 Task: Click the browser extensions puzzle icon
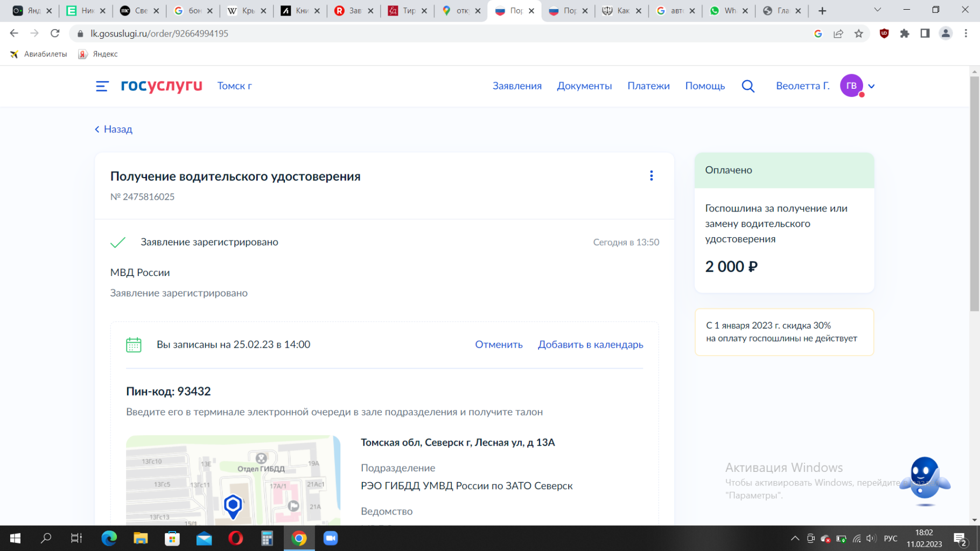click(x=905, y=33)
